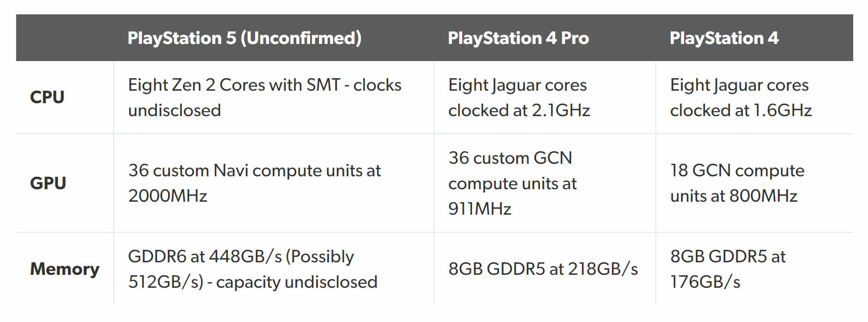Select the 911MHz value text
Screen dimensions: 868x322
pos(480,209)
